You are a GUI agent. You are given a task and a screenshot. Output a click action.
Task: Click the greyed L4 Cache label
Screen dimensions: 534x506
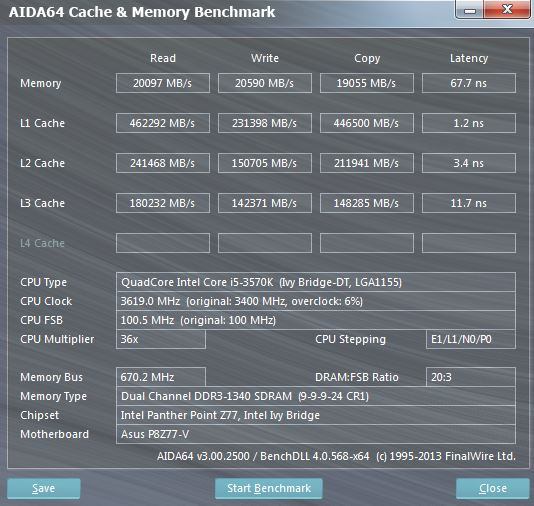point(42,243)
